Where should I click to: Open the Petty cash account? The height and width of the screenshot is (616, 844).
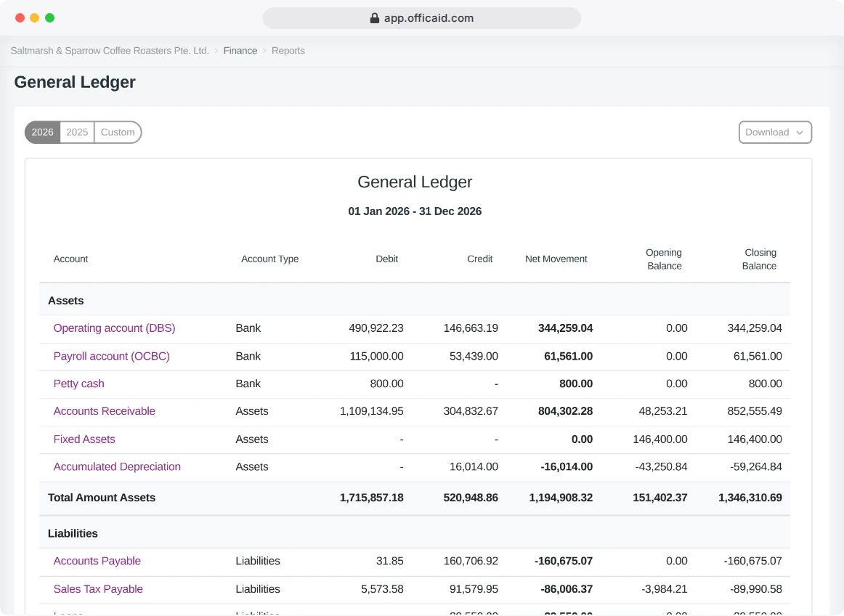click(x=78, y=384)
